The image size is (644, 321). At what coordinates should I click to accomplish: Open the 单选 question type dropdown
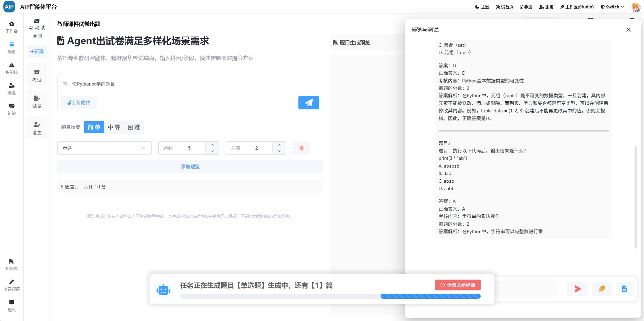104,148
